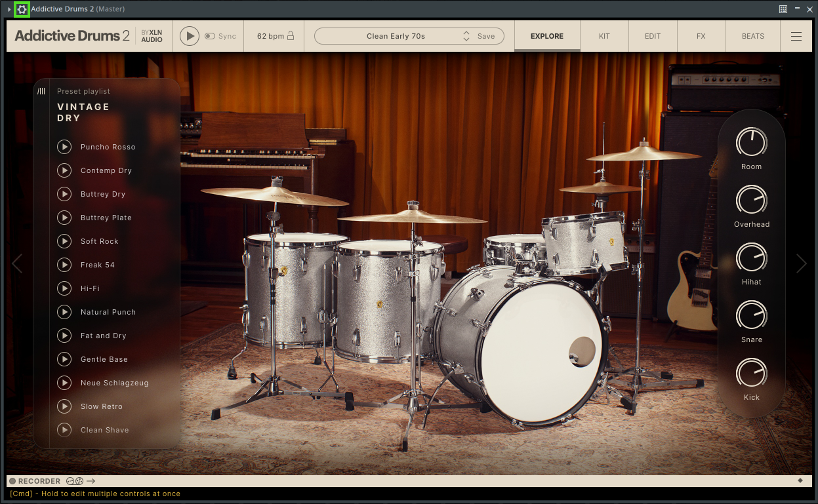Click the Kick level knob

coord(752,373)
